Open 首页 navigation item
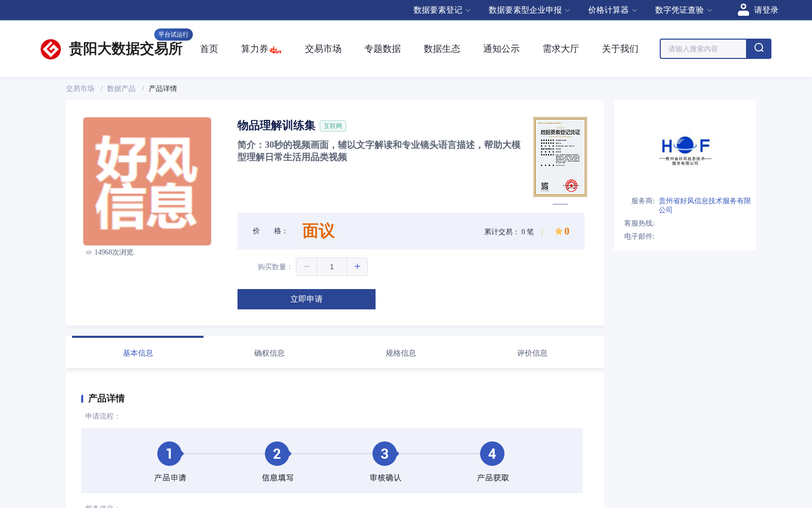This screenshot has width=812, height=508. tap(209, 49)
